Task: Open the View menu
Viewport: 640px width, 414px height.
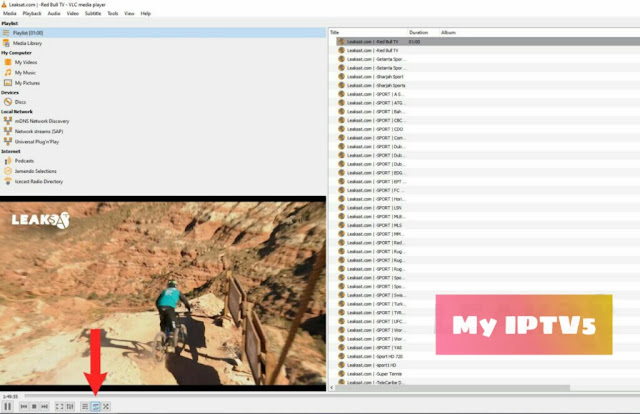Action: pyautogui.click(x=129, y=13)
